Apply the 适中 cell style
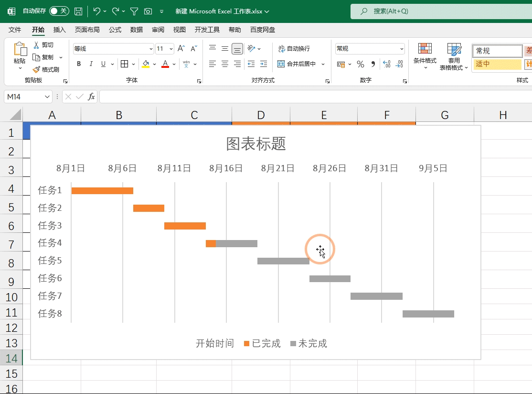The height and width of the screenshot is (394, 532). (x=497, y=64)
